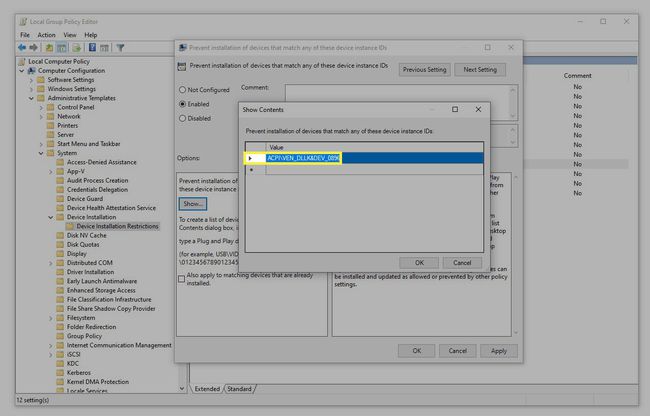The height and width of the screenshot is (416, 650).
Task: Click the Export List toolbar icon
Action: 76,48
